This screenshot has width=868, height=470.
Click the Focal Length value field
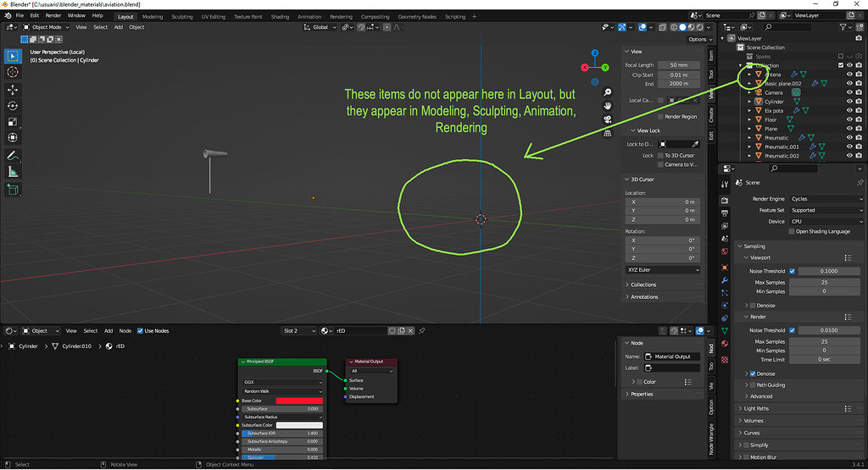point(678,65)
